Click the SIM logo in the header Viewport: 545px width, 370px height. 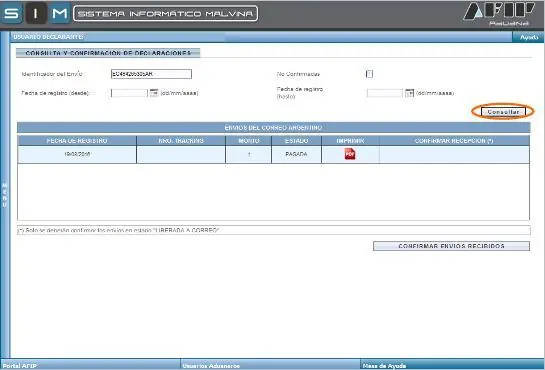click(x=35, y=13)
